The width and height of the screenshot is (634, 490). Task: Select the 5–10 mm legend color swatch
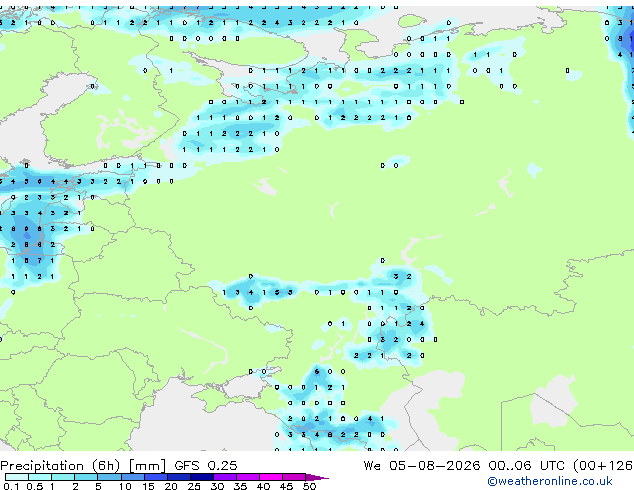(109, 477)
